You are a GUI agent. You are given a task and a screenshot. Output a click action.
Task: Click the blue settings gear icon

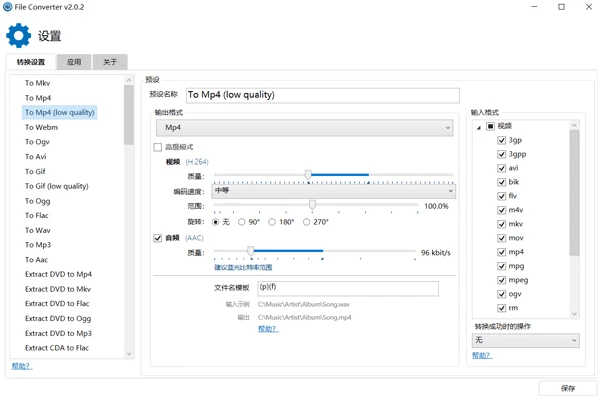pyautogui.click(x=18, y=36)
